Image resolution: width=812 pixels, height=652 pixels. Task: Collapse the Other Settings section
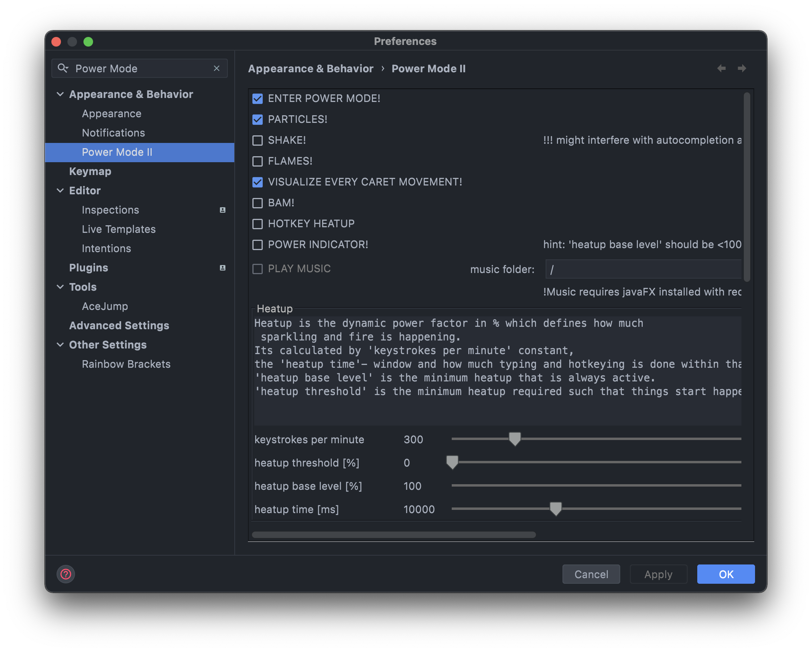[x=60, y=345]
